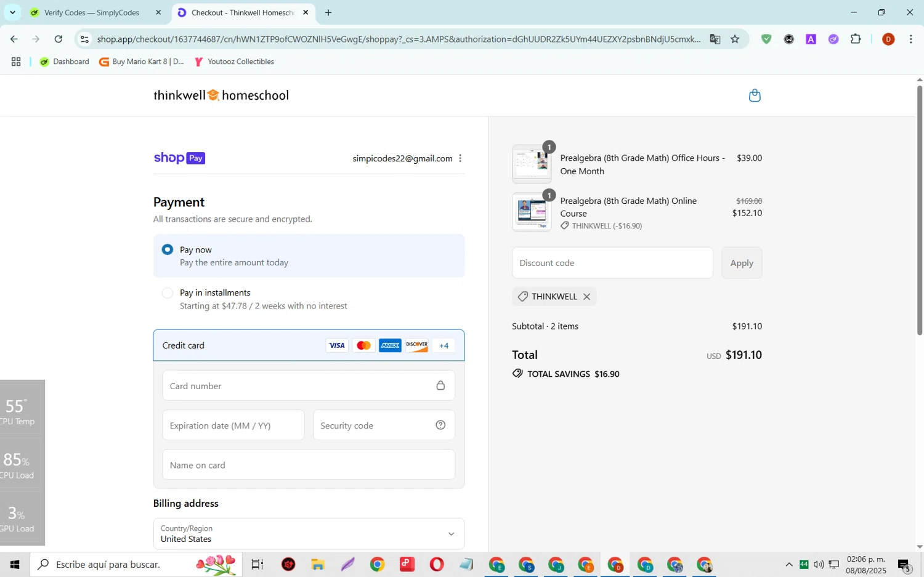Click the Credit card payment header
This screenshot has height=577, width=924.
pos(309,345)
